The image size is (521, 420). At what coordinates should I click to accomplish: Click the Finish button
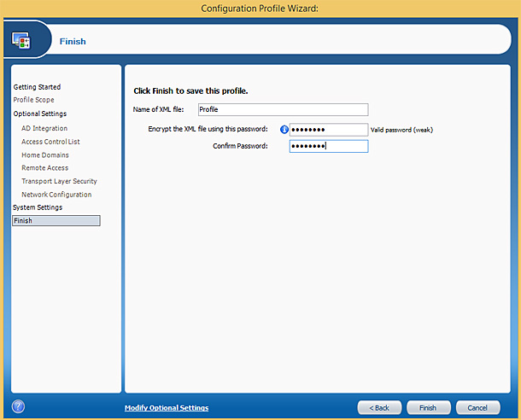(x=428, y=408)
